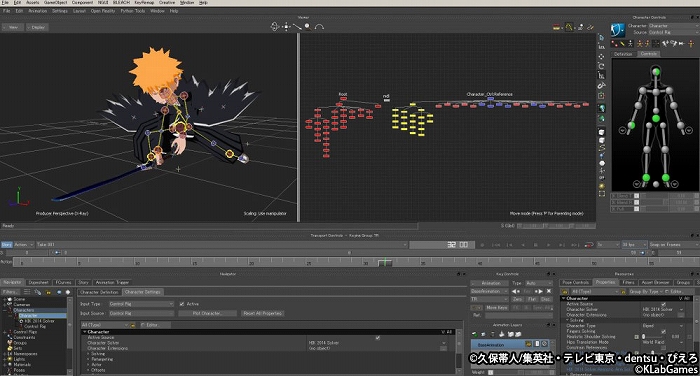This screenshot has height=376, width=700.
Task: Click the viewer Display button
Action: (x=37, y=27)
